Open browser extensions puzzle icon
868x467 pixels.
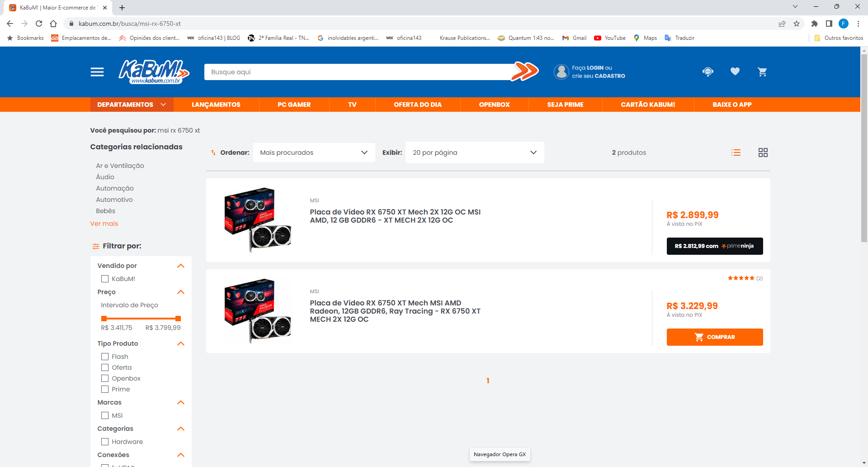pyautogui.click(x=815, y=24)
